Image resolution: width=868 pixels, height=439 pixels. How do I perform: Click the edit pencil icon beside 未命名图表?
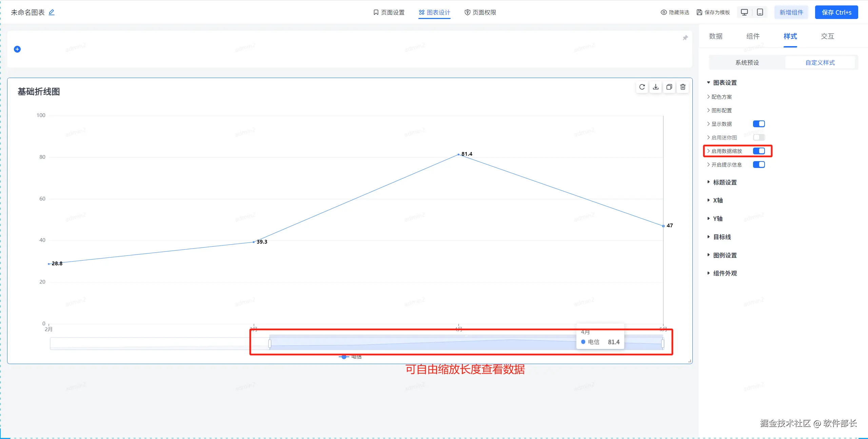[52, 13]
